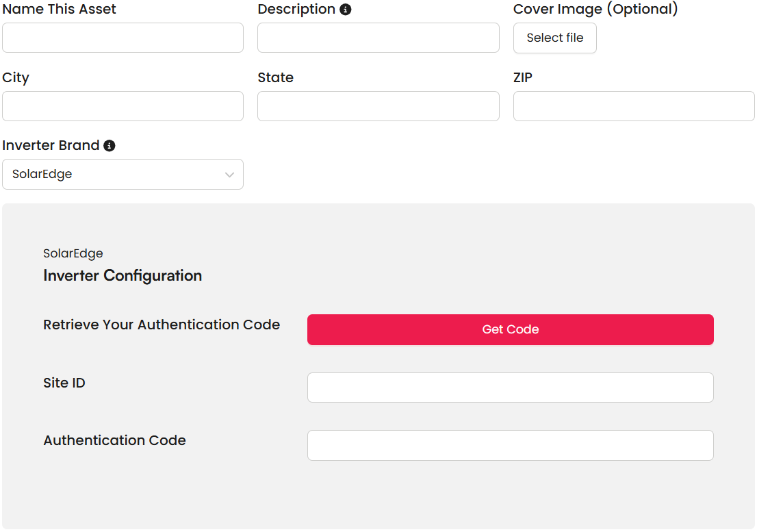Focus the Name This Asset field
Screen dimensions: 757x532
click(123, 38)
